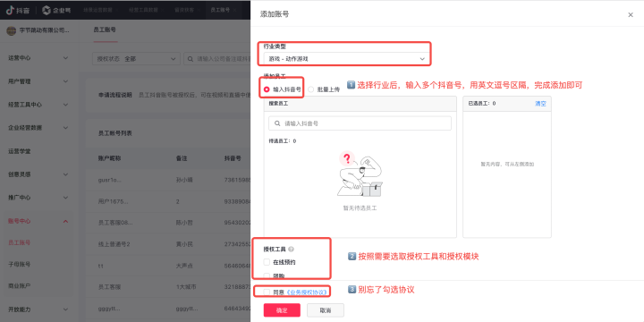The image size is (644, 322).
Task: Expand the 运营中心 sidebar menu
Action: pyautogui.click(x=38, y=58)
